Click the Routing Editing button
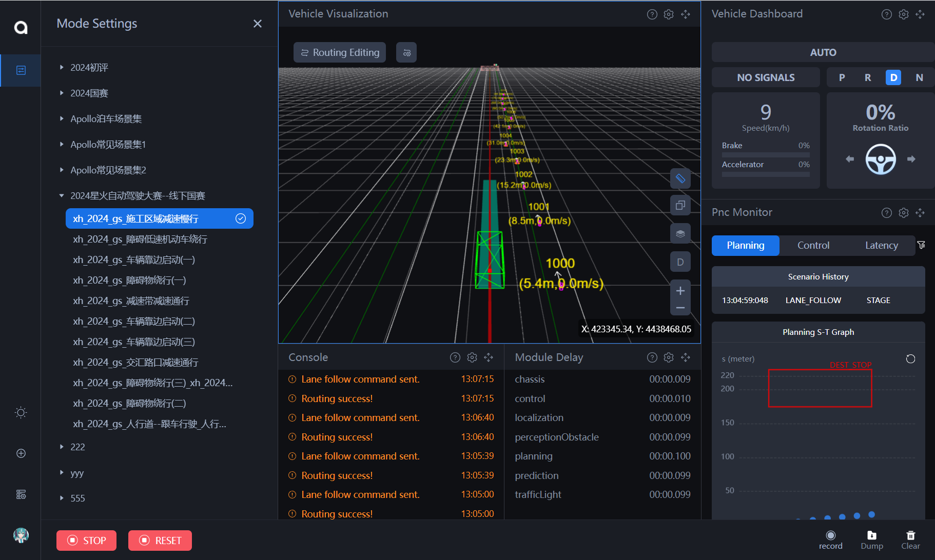The height and width of the screenshot is (560, 935). [x=340, y=52]
